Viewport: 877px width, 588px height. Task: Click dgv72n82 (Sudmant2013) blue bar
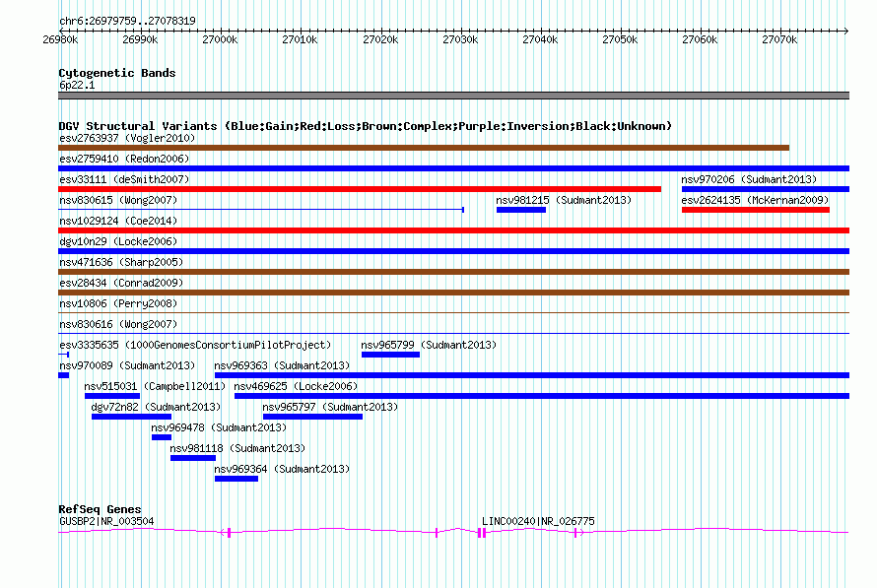[x=131, y=417]
